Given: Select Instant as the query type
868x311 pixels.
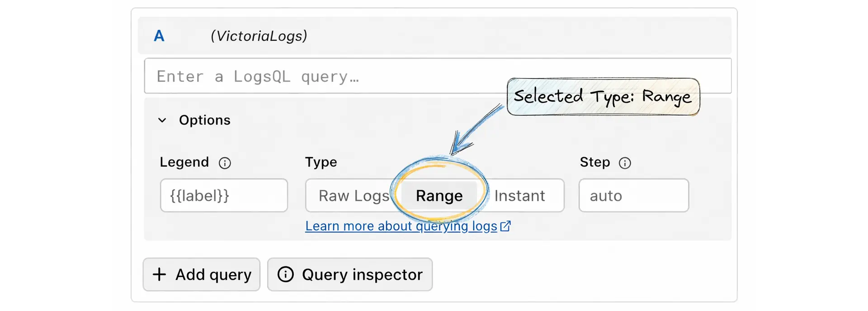Looking at the screenshot, I should [519, 195].
